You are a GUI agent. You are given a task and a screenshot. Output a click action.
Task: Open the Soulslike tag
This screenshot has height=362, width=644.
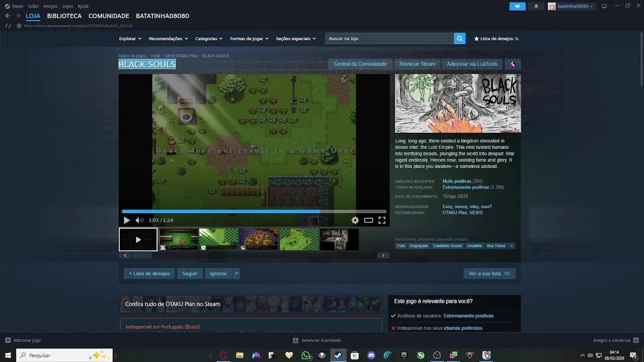474,246
